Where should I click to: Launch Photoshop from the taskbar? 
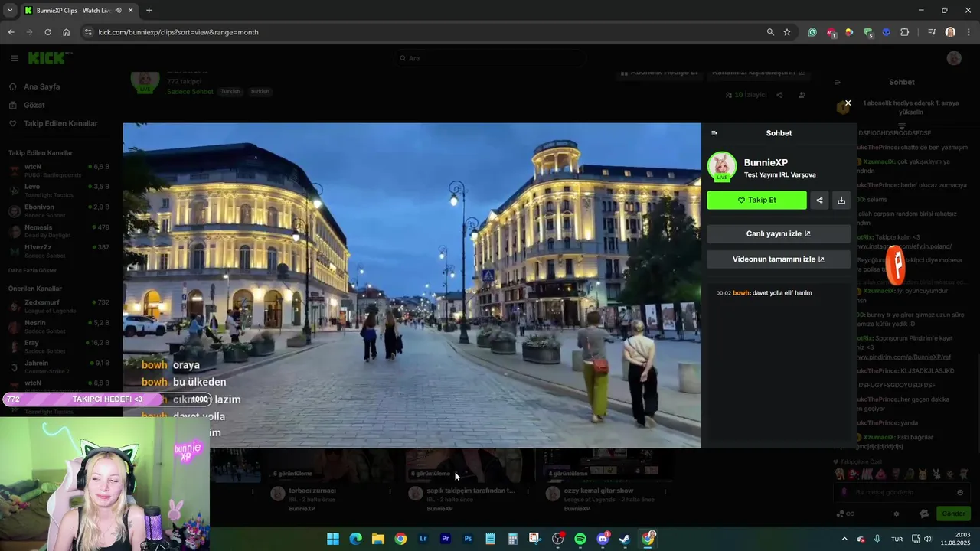468,539
